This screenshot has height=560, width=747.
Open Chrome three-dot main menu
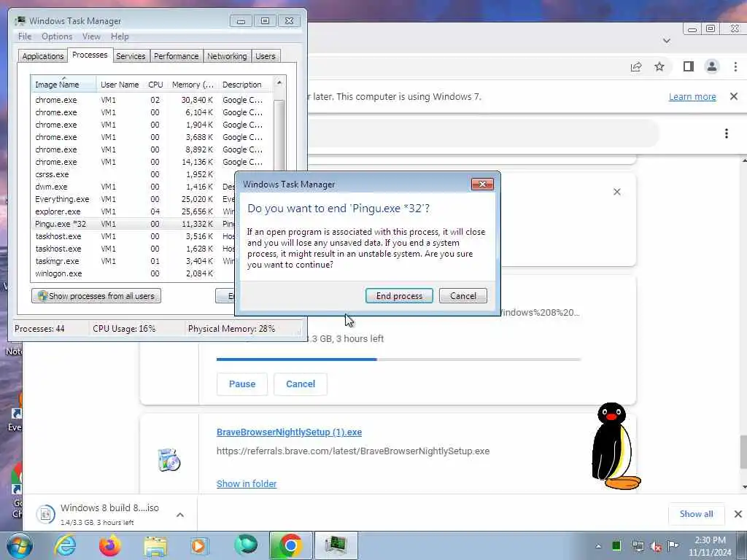[x=735, y=66]
